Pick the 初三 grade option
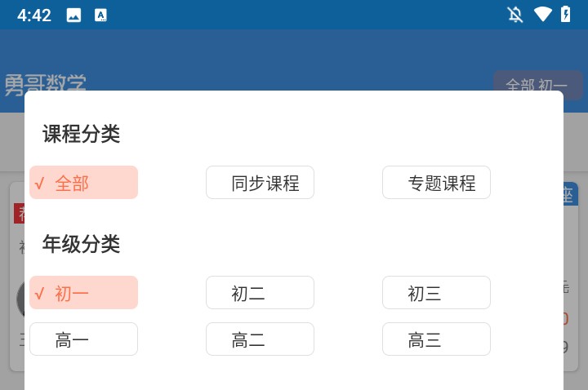The width and height of the screenshot is (588, 390). [x=436, y=293]
